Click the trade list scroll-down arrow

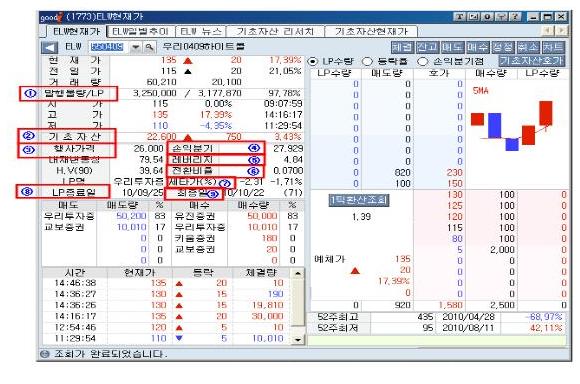click(298, 339)
